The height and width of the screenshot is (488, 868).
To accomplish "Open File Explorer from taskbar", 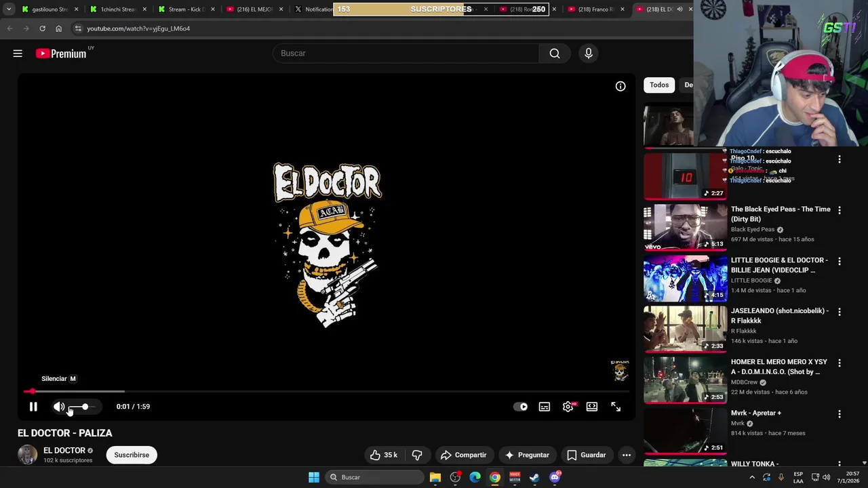I will click(x=435, y=477).
